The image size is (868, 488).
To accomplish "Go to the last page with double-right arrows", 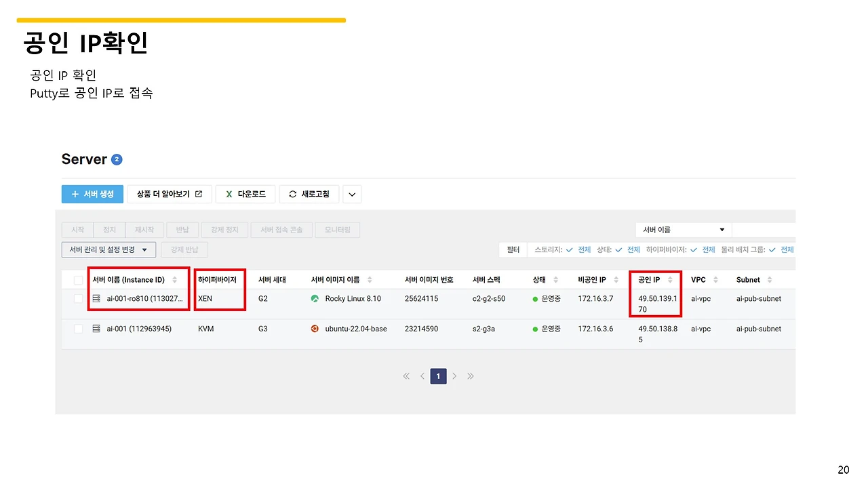I will (471, 376).
